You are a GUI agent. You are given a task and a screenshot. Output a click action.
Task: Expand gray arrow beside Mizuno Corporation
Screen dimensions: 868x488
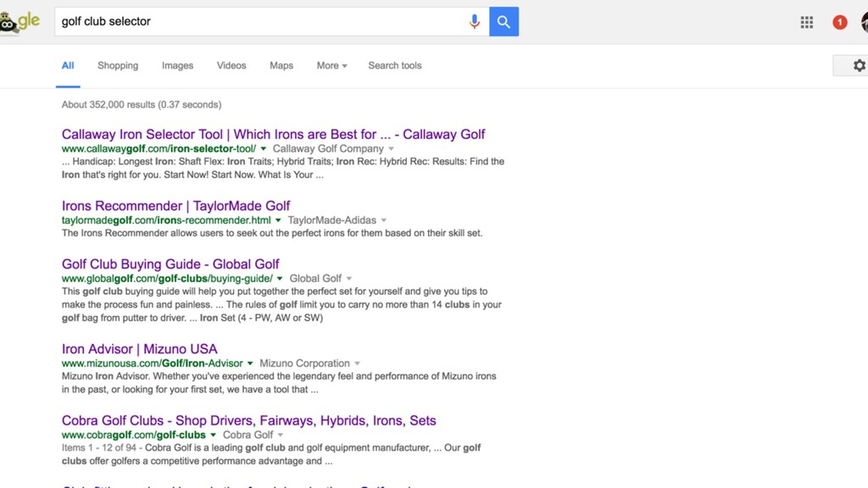coord(357,363)
